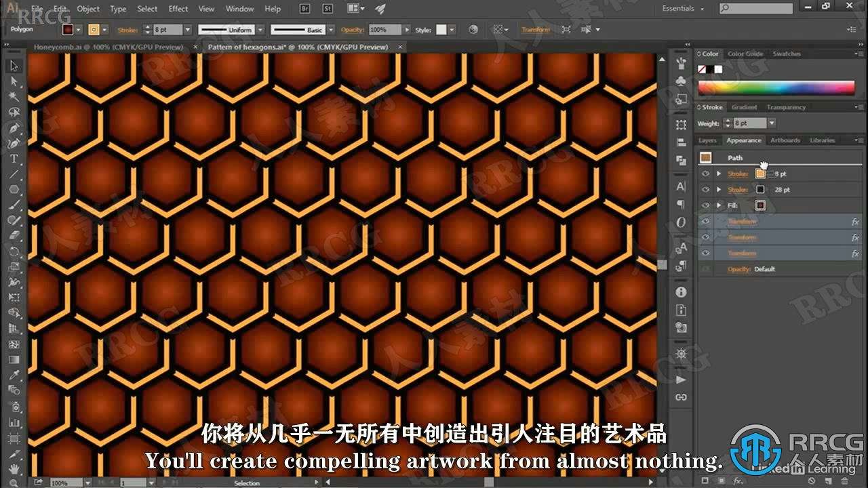Open the Recolor Artwork globe icon
This screenshot has width=868, height=488.
473,30
